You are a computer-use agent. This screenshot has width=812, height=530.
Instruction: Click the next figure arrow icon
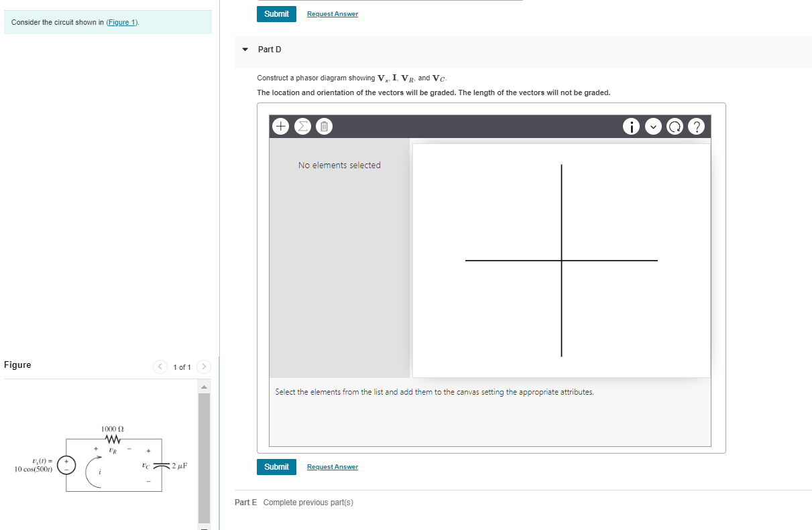(x=204, y=367)
